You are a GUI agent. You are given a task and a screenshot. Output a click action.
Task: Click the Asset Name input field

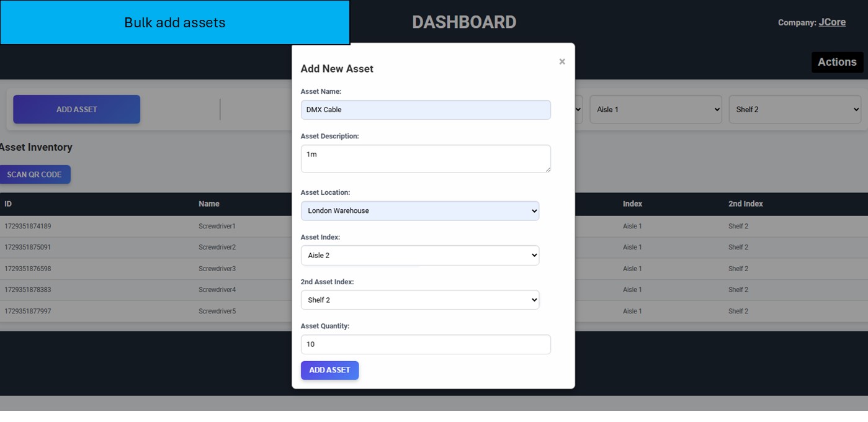point(426,110)
